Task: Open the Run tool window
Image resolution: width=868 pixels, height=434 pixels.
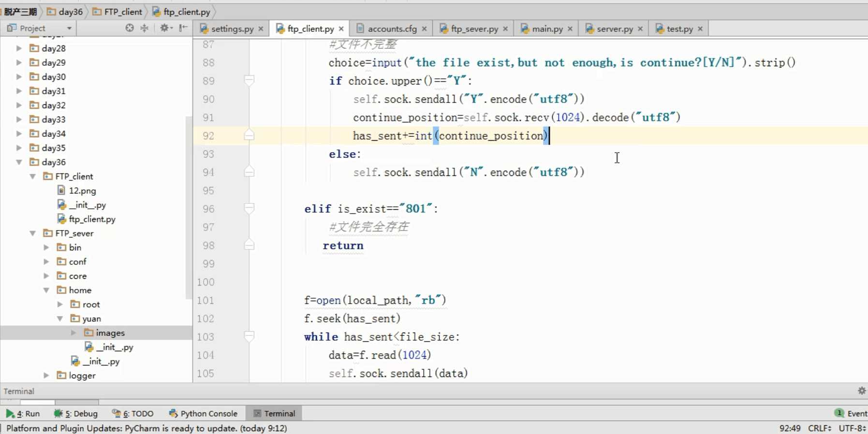Action: tap(23, 414)
